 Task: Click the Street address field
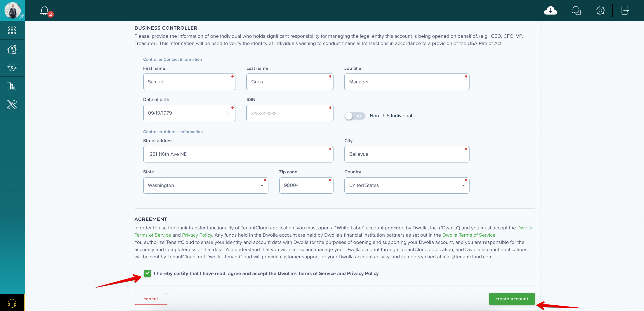click(238, 154)
